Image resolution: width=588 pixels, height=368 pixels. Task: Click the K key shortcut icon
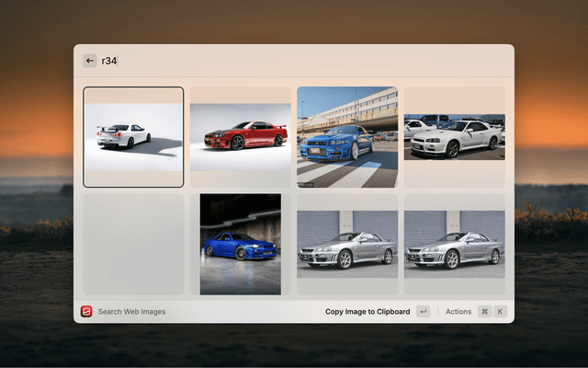pos(500,312)
